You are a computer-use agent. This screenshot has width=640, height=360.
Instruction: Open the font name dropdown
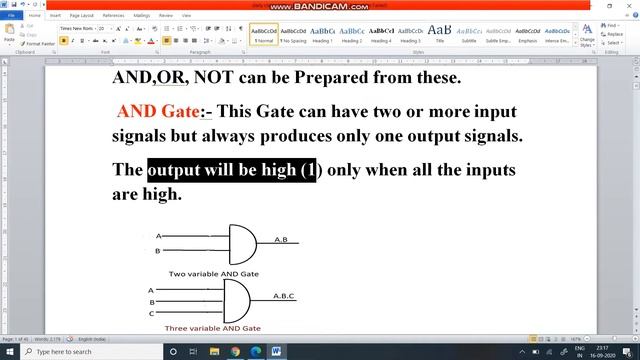coord(95,29)
